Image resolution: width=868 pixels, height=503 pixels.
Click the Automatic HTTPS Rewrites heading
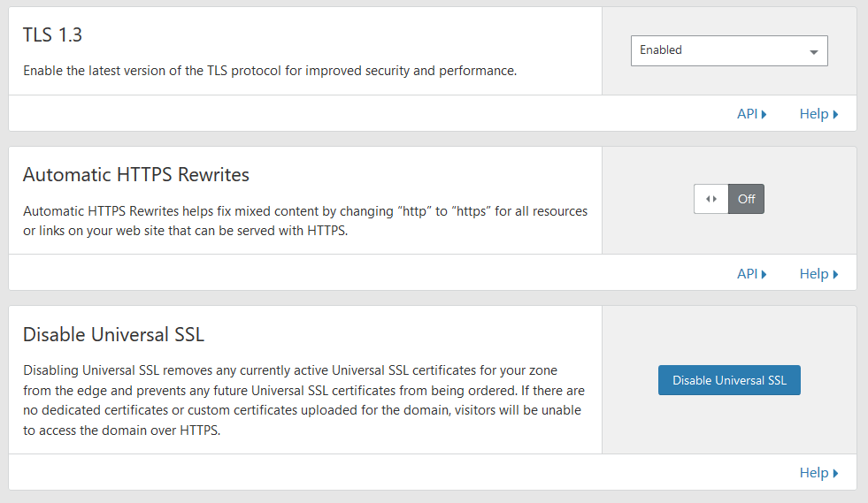point(136,175)
